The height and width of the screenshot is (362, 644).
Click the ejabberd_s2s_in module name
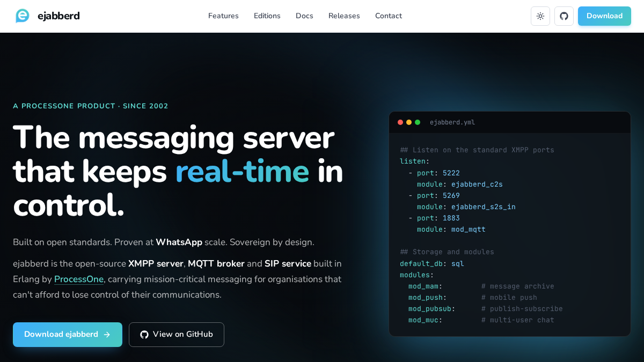(484, 206)
